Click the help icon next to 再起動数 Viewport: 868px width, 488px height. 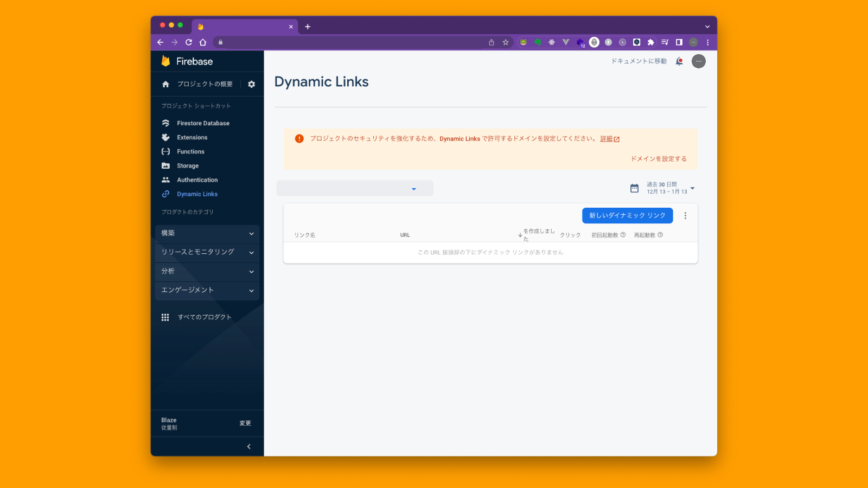pyautogui.click(x=660, y=235)
